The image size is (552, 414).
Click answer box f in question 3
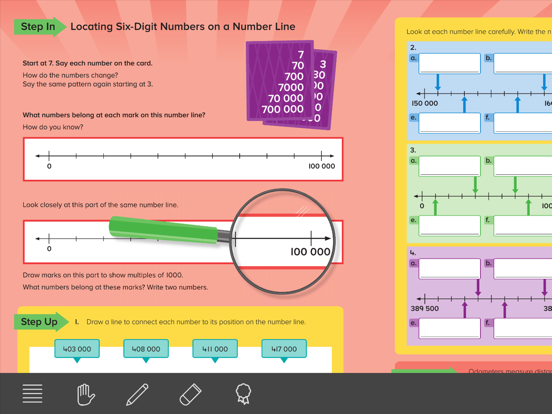[x=523, y=225]
